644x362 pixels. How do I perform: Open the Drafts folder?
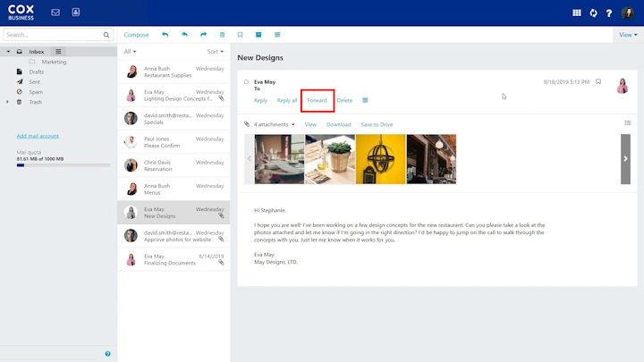pyautogui.click(x=36, y=72)
